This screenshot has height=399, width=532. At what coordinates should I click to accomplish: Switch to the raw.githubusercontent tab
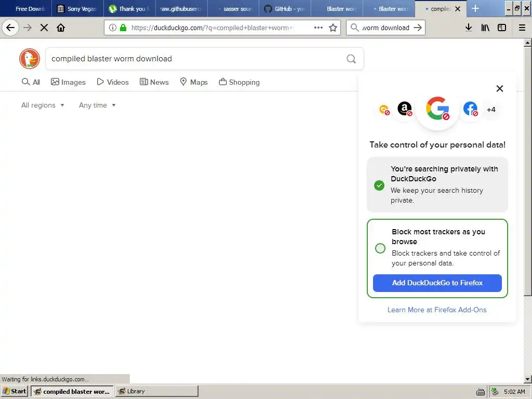[x=181, y=9]
